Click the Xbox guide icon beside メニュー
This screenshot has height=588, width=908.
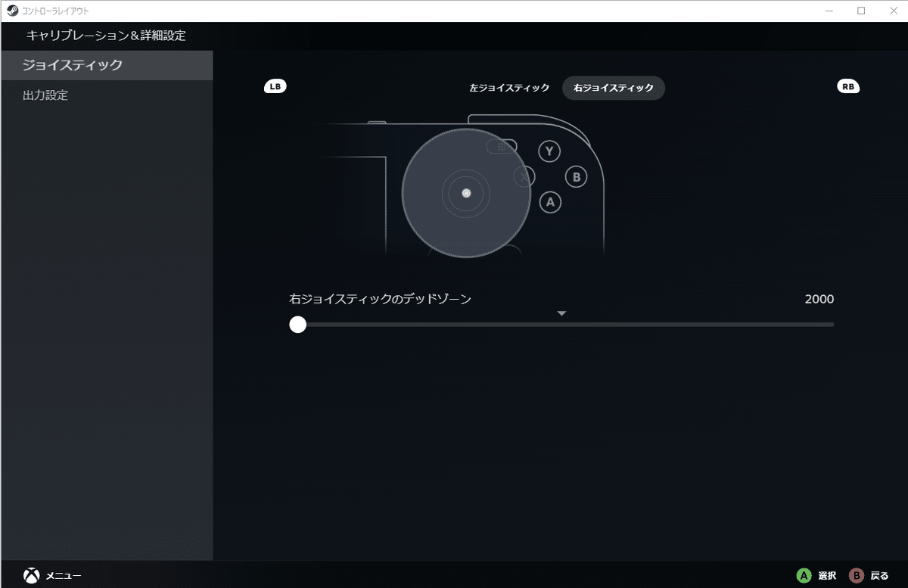click(31, 575)
